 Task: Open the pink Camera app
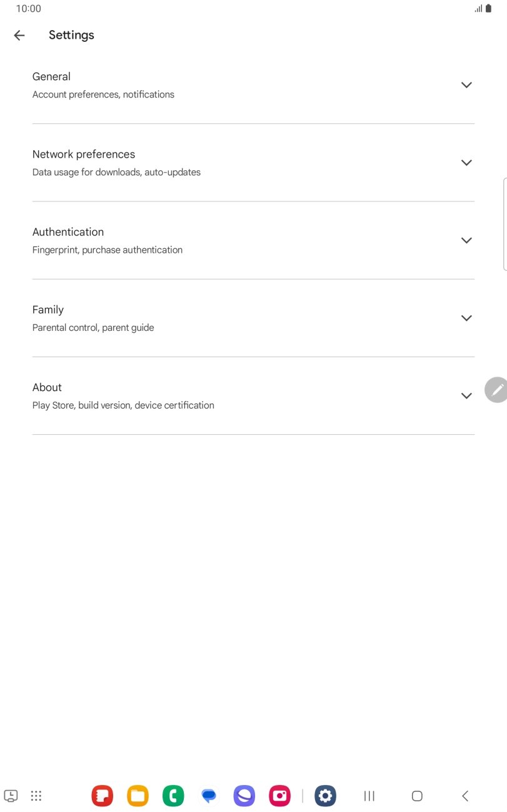point(280,796)
